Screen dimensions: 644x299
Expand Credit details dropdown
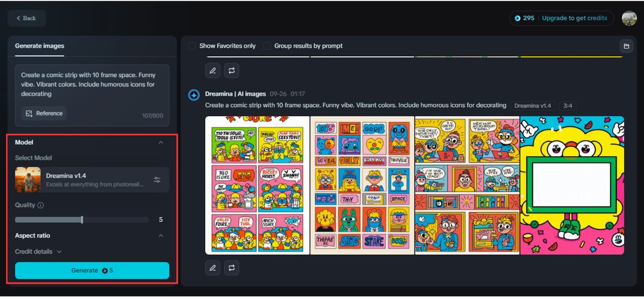pyautogui.click(x=39, y=251)
